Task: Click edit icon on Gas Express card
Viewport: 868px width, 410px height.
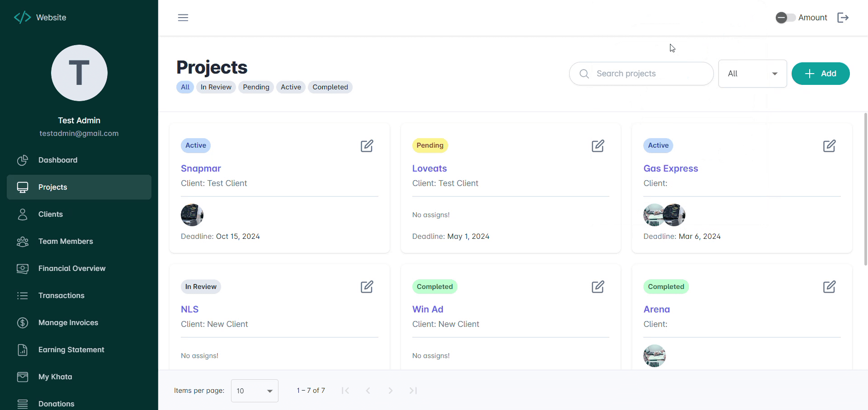Action: point(829,146)
